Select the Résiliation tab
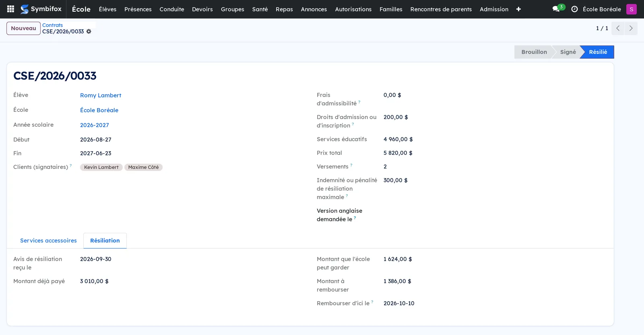This screenshot has height=335, width=644. tap(105, 240)
